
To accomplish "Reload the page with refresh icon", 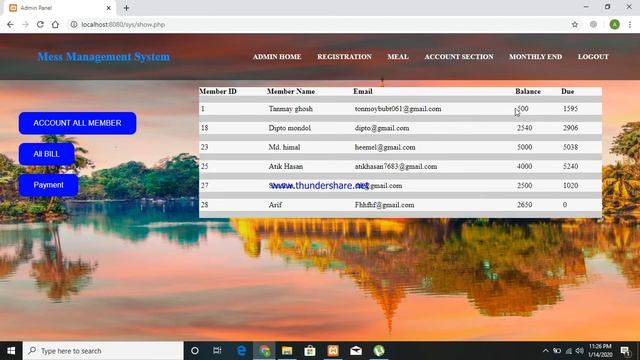I will tap(40, 24).
